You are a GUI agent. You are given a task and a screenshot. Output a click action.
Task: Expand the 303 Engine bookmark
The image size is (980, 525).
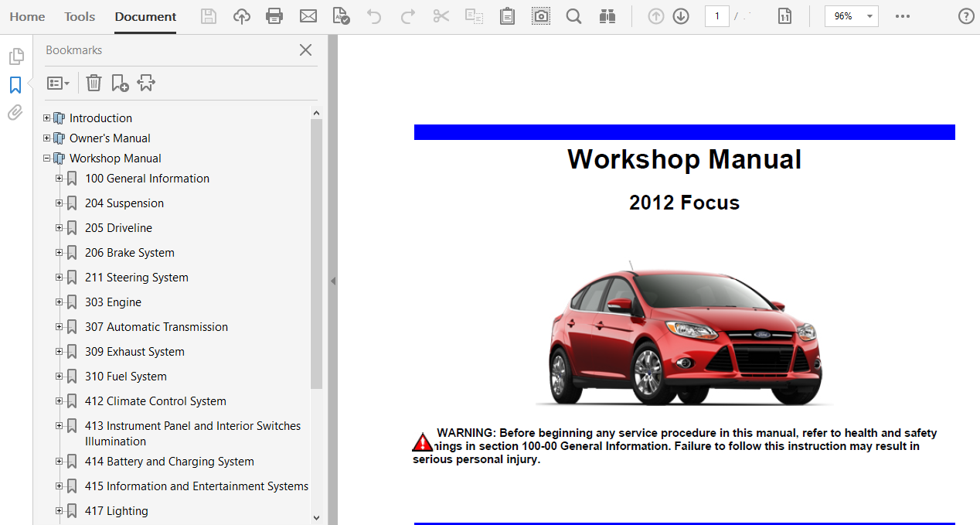pos(60,302)
